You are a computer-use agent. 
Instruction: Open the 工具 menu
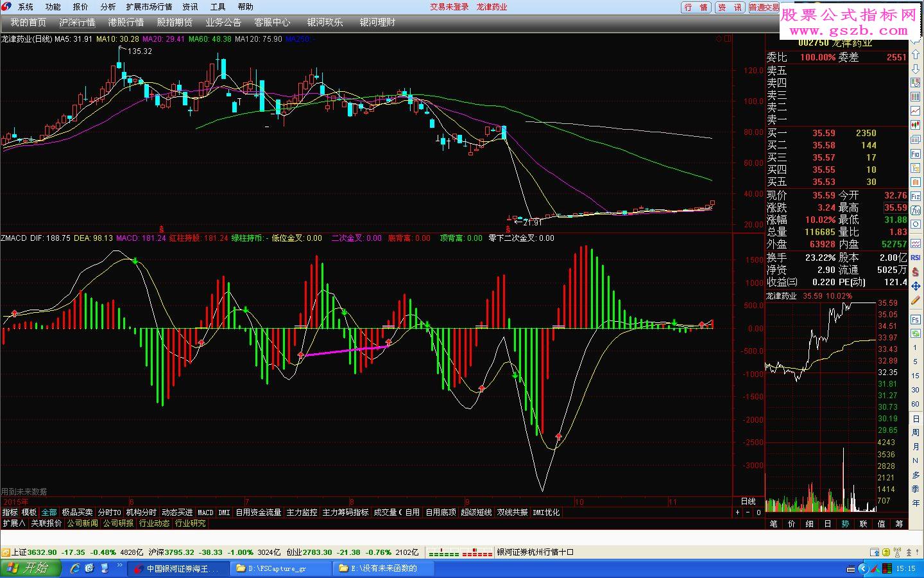pyautogui.click(x=218, y=7)
